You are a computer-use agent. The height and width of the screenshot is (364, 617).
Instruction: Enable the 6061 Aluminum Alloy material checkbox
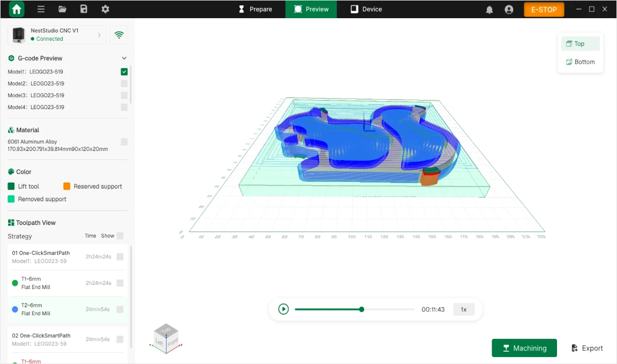124,141
